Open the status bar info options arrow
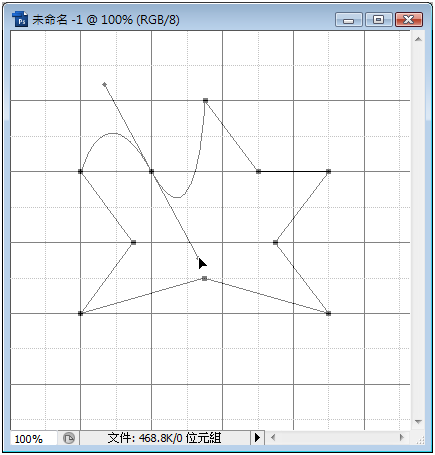 257,437
